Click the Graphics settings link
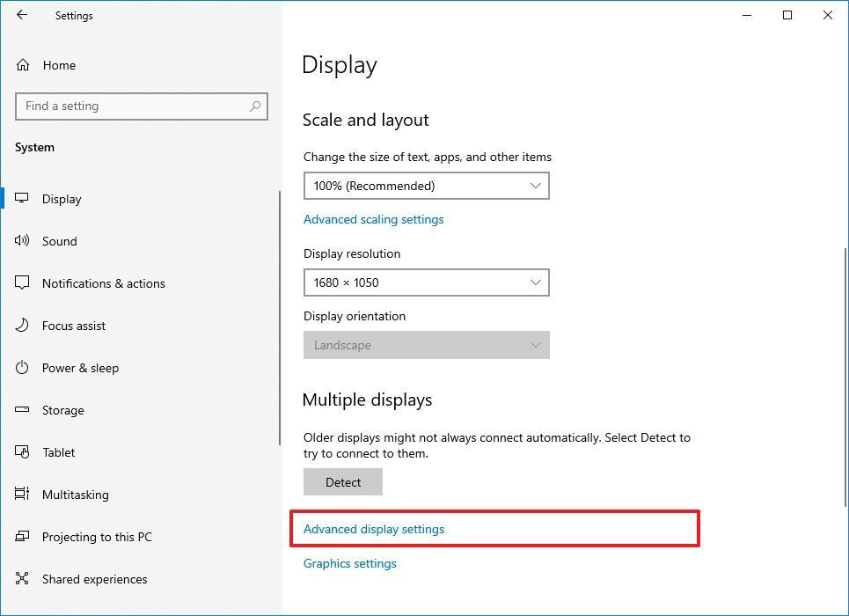The width and height of the screenshot is (849, 616). tap(349, 563)
